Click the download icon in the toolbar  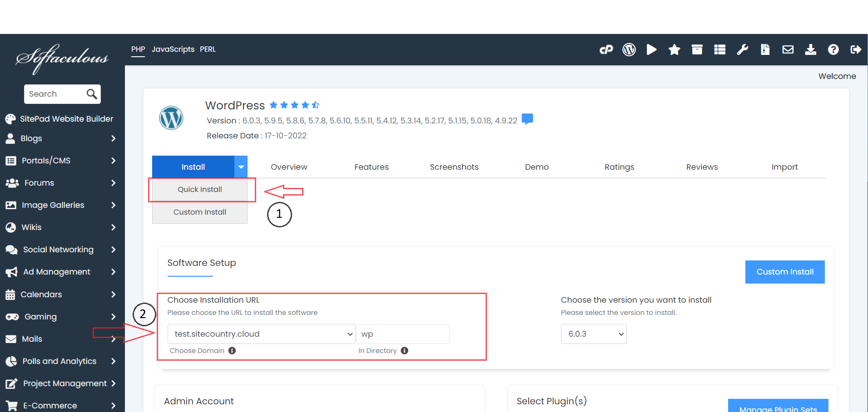[x=811, y=49]
